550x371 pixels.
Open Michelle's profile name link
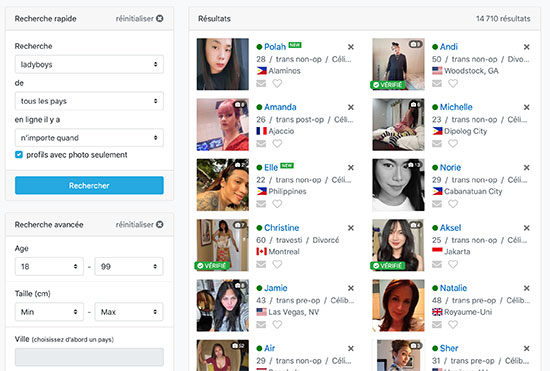pos(456,107)
